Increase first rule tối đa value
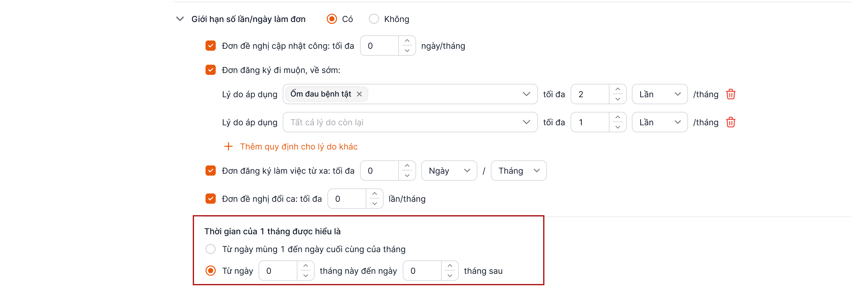This screenshot has width=868, height=291. click(x=617, y=90)
